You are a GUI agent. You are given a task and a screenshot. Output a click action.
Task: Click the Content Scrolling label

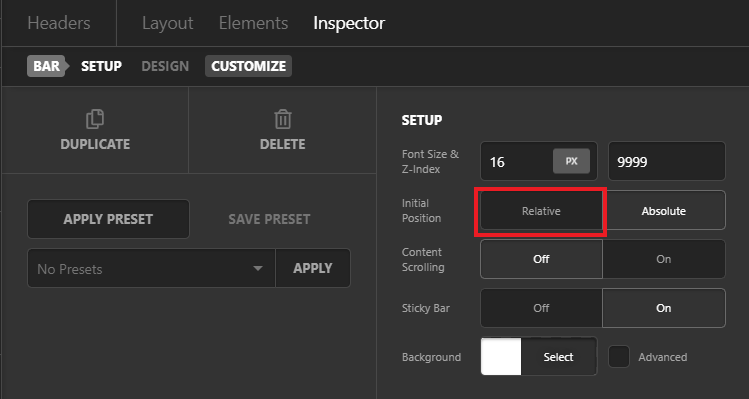(x=423, y=259)
